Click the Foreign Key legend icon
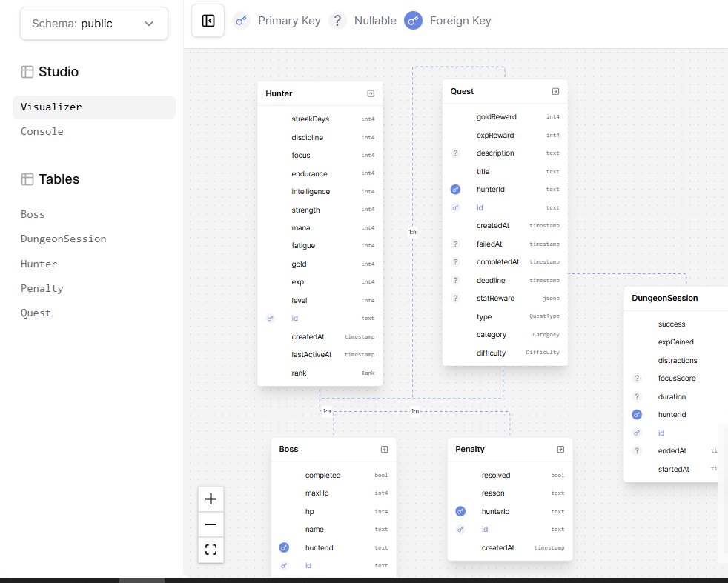 (413, 21)
